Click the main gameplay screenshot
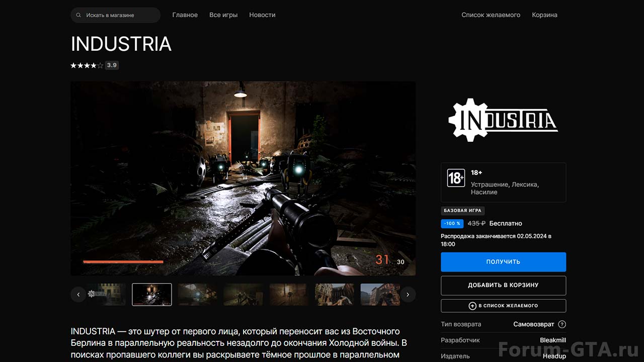The width and height of the screenshot is (644, 362). point(243,178)
